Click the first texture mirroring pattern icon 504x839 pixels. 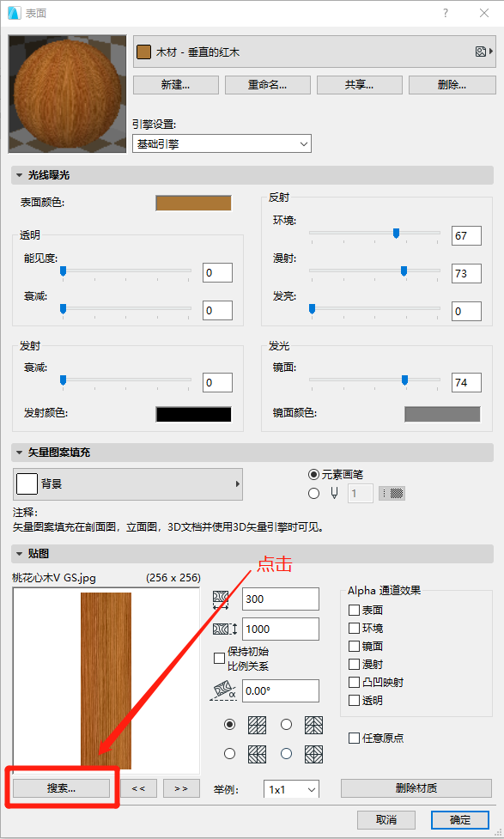(258, 725)
